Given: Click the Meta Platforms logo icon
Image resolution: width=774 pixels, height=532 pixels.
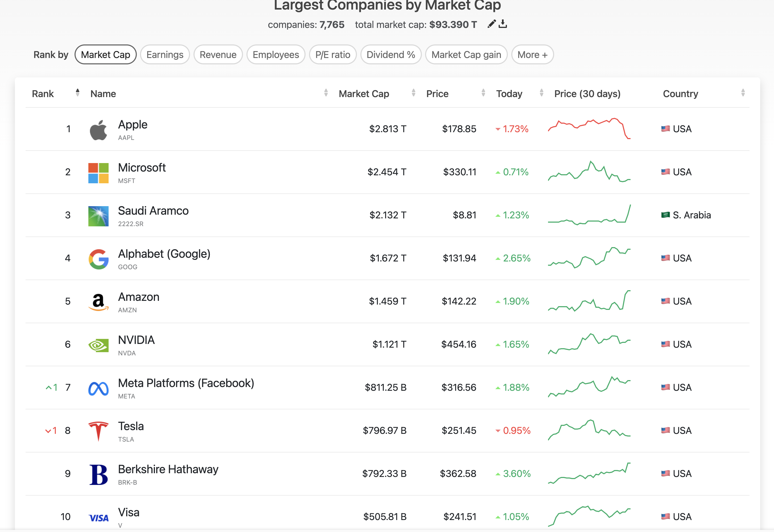Looking at the screenshot, I should click(98, 388).
